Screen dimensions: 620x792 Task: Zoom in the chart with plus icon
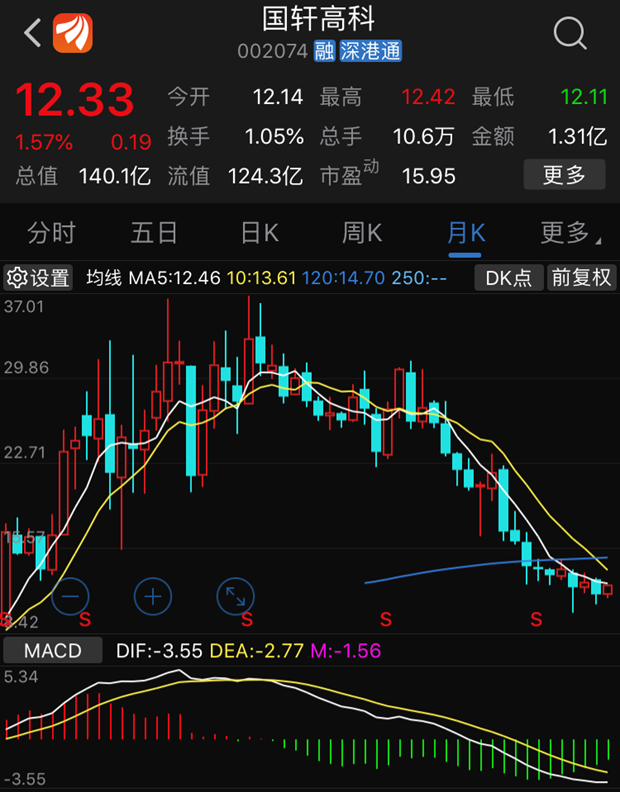click(153, 597)
